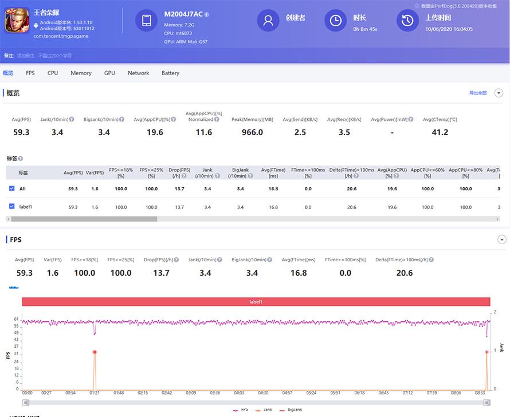Click the right handle of the chart range slider

pos(487,403)
